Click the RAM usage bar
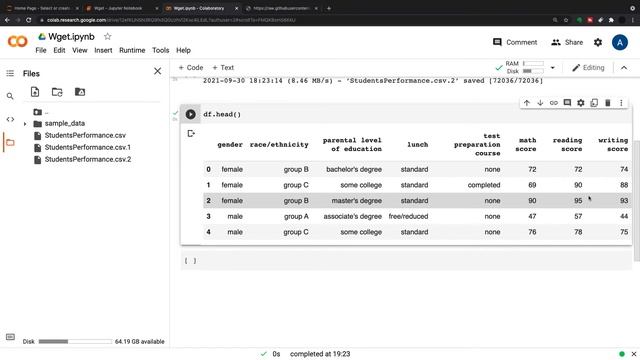This screenshot has height=360, width=640. click(x=533, y=63)
